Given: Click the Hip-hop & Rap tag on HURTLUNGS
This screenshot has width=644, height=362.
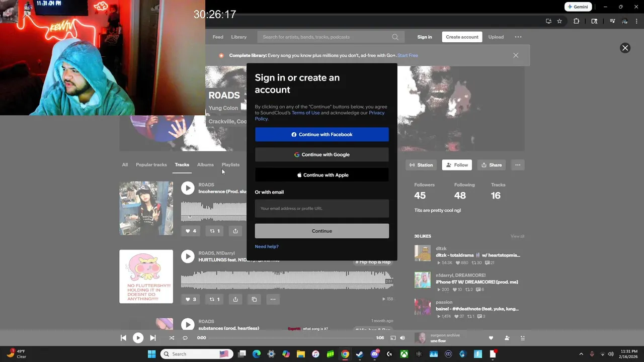Looking at the screenshot, I should click(x=373, y=262).
